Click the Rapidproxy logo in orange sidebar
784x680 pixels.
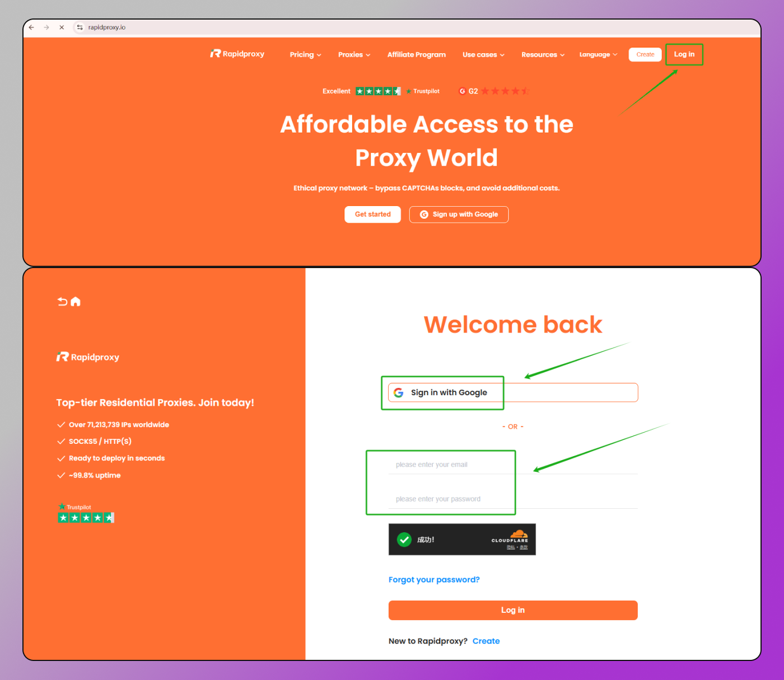[87, 357]
